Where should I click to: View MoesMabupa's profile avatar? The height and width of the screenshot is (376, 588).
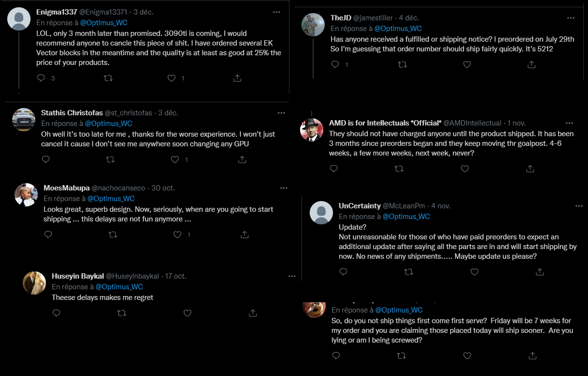click(x=26, y=195)
